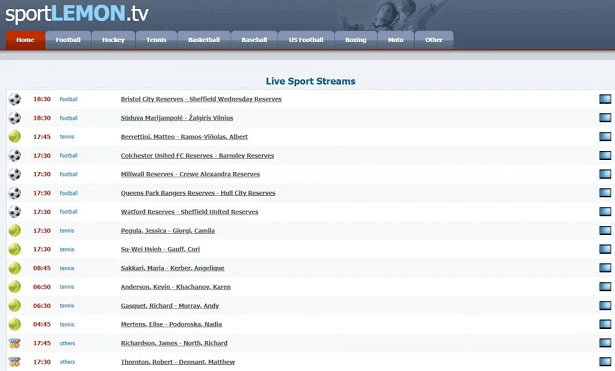Select the 08:45 time in Sakkari row
The width and height of the screenshot is (615, 371).
42,268
